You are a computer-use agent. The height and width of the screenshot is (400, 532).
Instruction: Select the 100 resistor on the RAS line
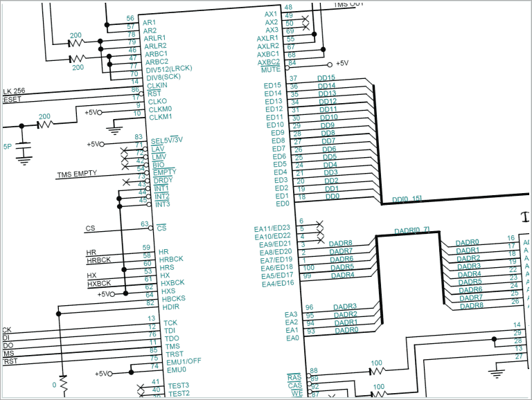378,372
